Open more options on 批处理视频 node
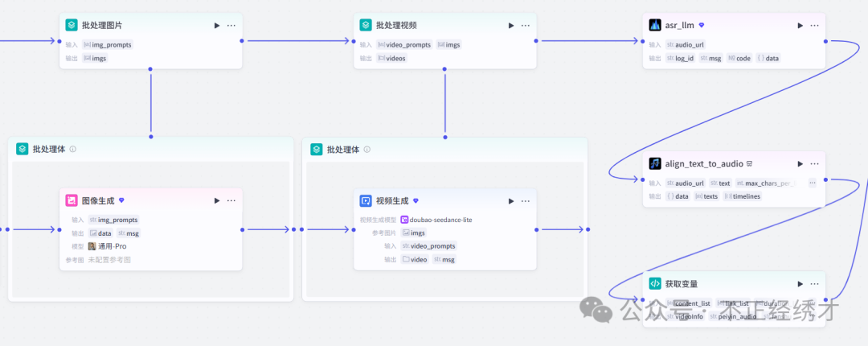 pyautogui.click(x=526, y=26)
